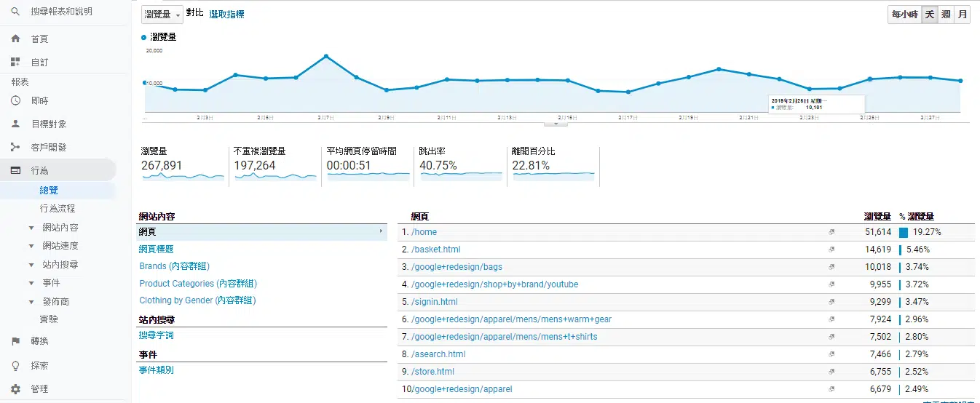
Task: Open the 自訂 customization grid icon
Action: [15, 63]
